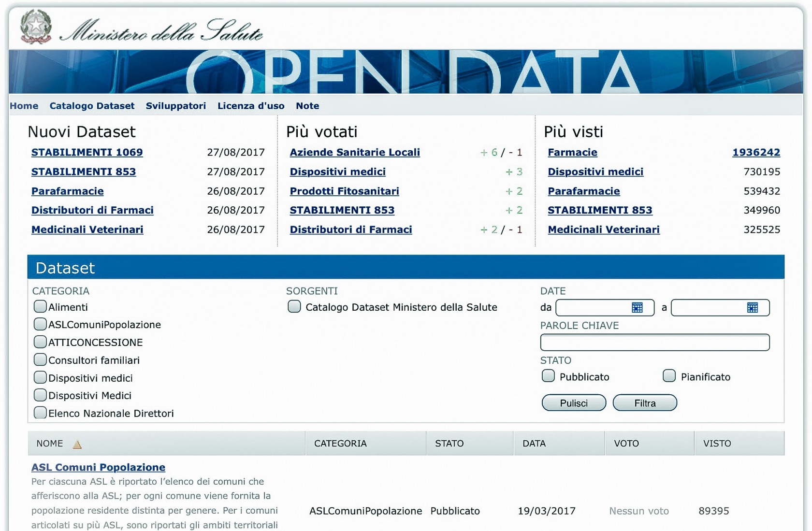Open Distributori di Farmaci in Più votati
The width and height of the screenshot is (812, 531).
coord(351,230)
